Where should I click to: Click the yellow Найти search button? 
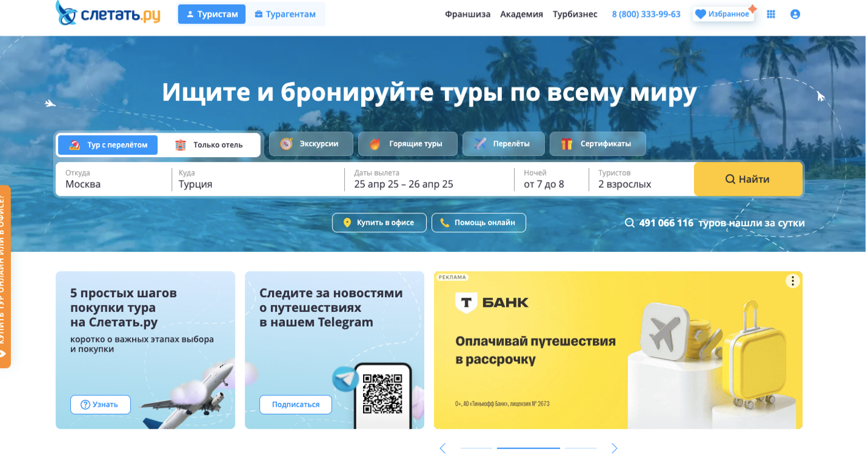click(748, 179)
